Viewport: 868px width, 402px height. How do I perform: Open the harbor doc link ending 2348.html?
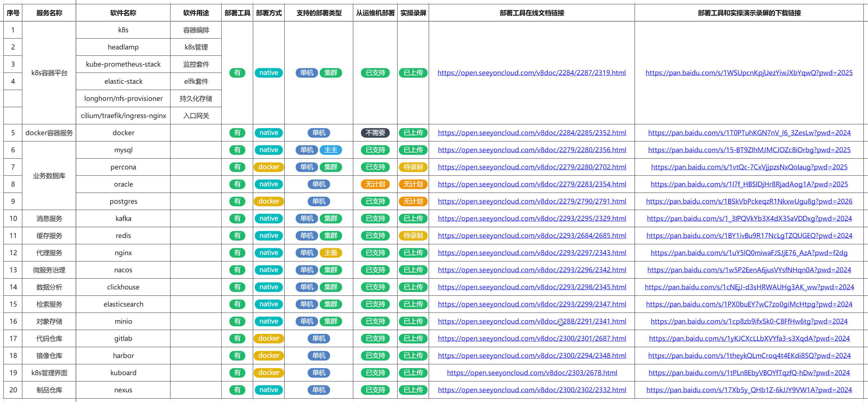(532, 356)
